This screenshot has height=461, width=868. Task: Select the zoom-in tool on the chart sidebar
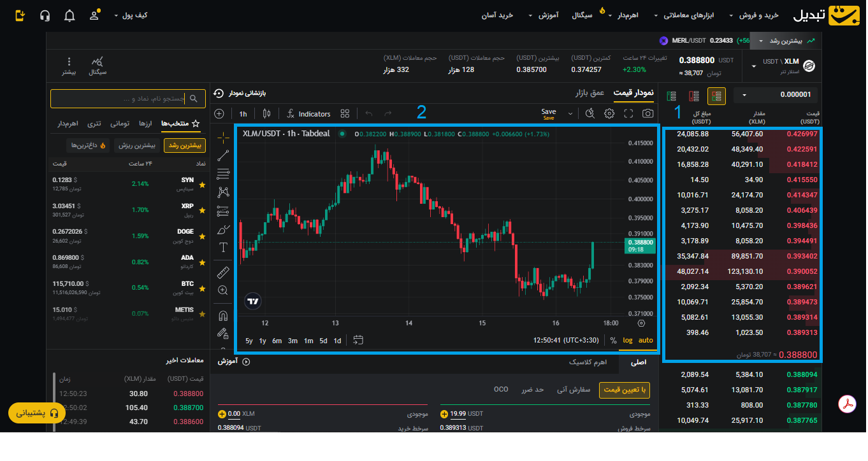pyautogui.click(x=222, y=290)
